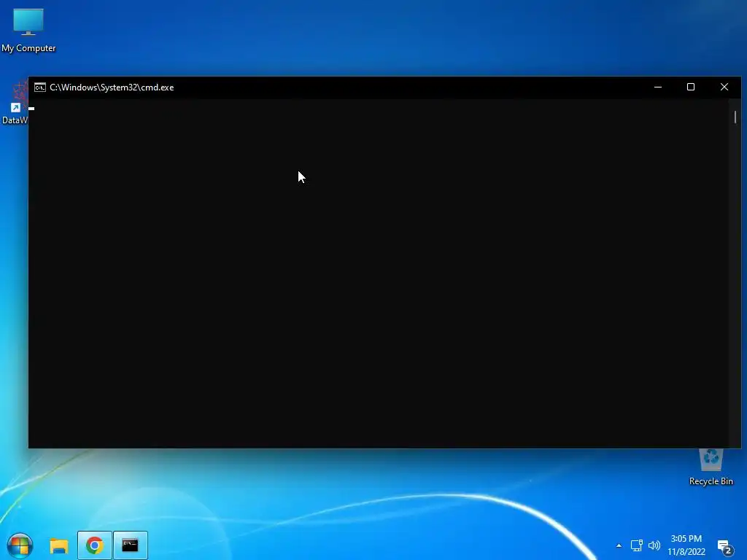Maximize the cmd.exe window

(x=691, y=87)
